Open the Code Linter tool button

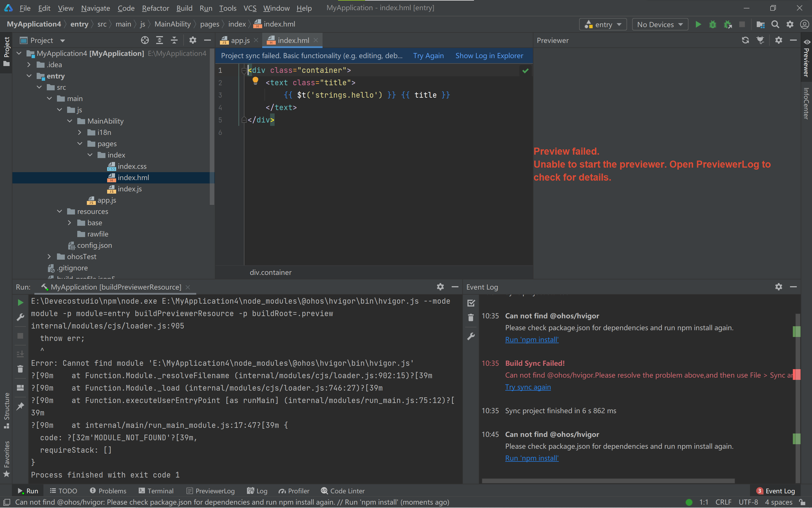click(x=343, y=491)
